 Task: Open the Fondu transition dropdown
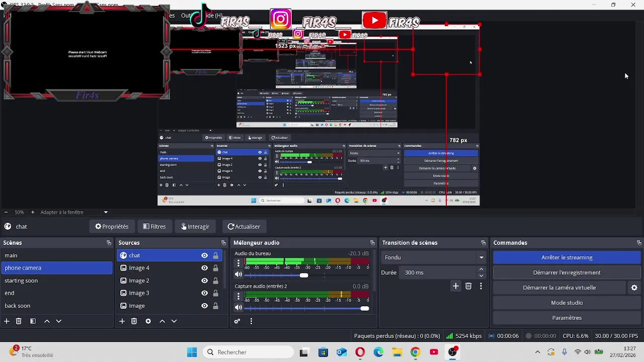pyautogui.click(x=433, y=257)
